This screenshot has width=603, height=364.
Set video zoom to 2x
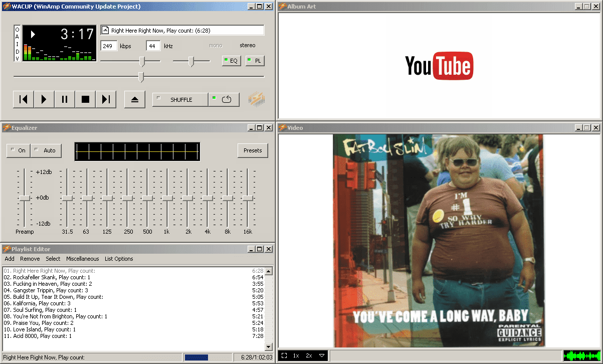click(309, 355)
